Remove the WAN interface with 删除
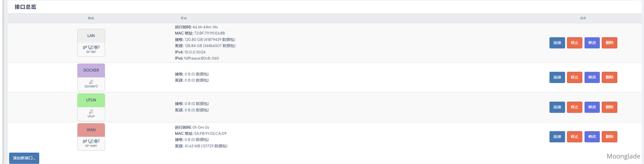The width and height of the screenshot is (644, 164). click(x=609, y=137)
